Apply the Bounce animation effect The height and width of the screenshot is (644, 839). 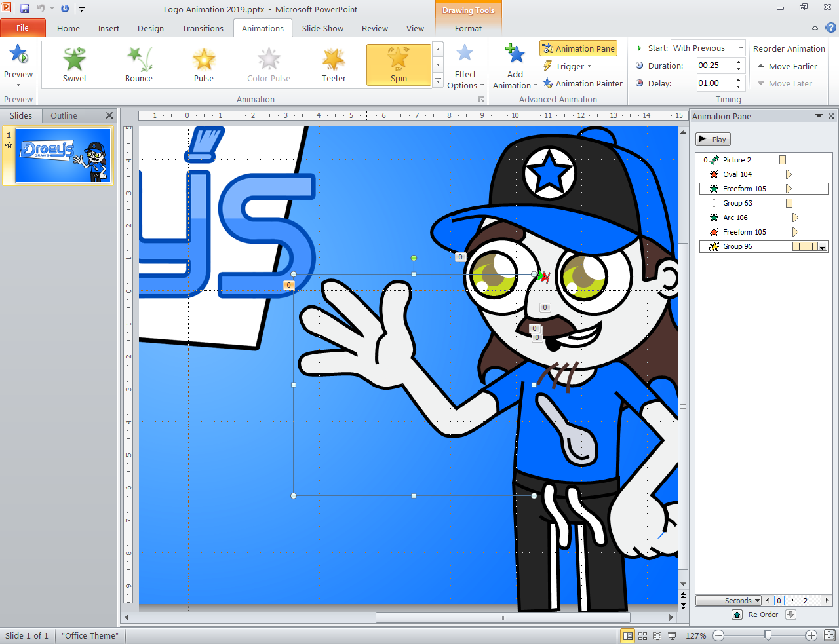139,65
